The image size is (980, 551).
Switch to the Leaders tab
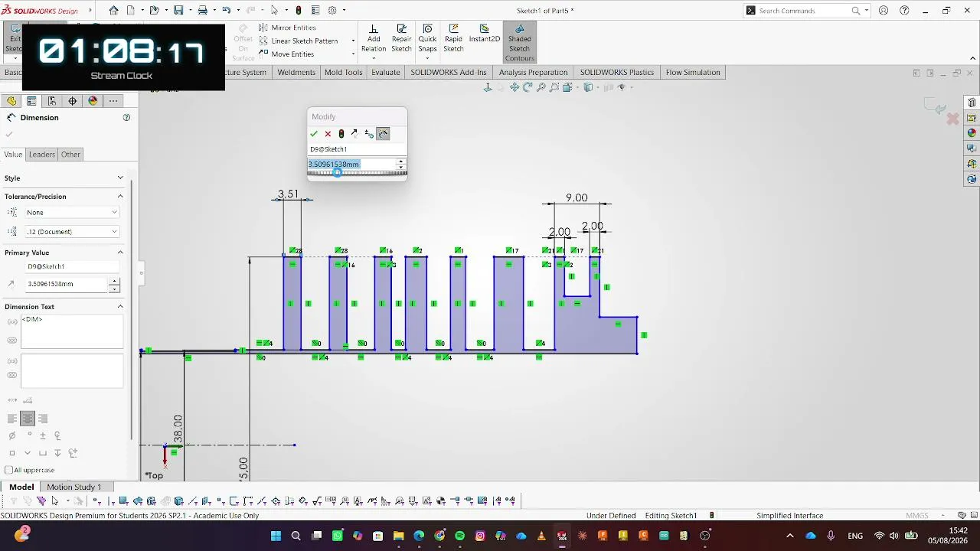click(x=42, y=155)
